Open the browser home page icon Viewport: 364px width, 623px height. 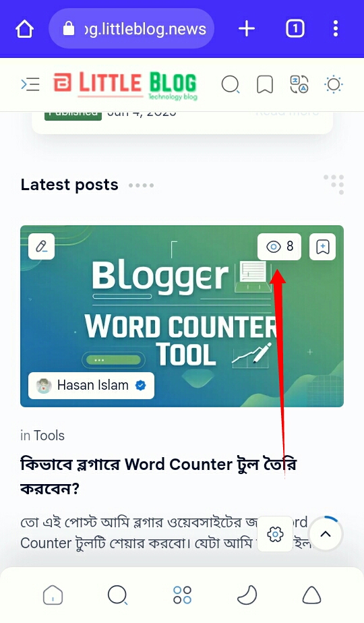click(25, 29)
